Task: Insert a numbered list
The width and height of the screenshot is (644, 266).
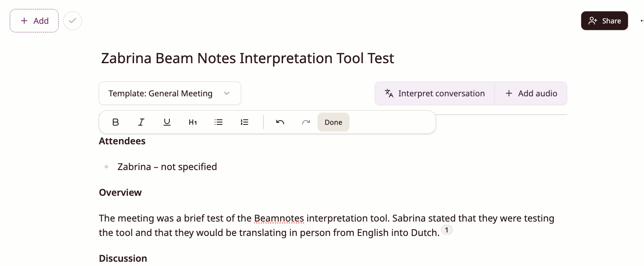Action: tap(244, 122)
